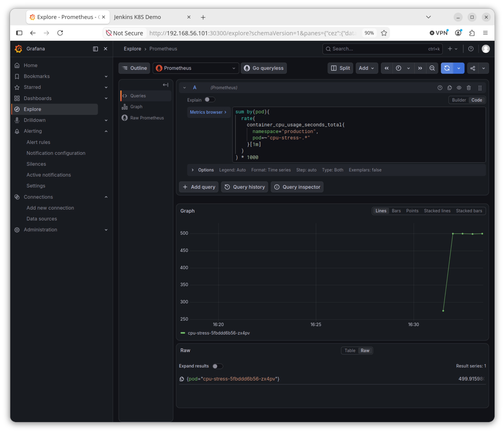Shift time range backwards

(387, 68)
